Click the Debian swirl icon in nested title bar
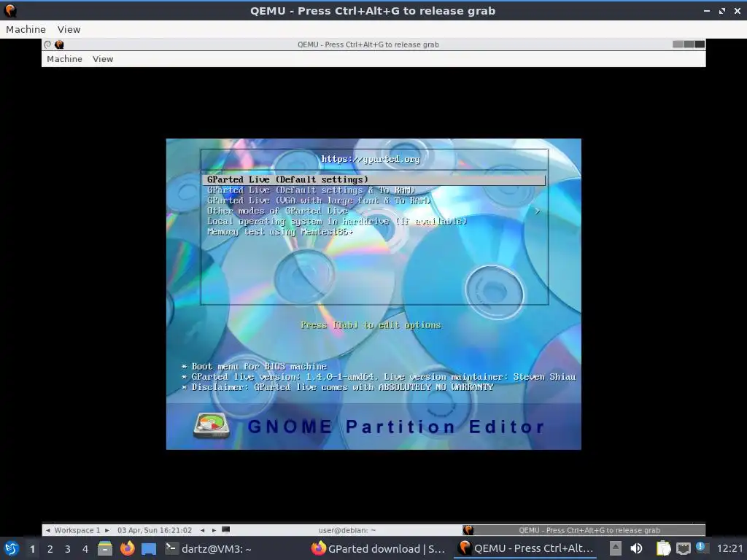Image resolution: width=747 pixels, height=560 pixels. (x=47, y=44)
